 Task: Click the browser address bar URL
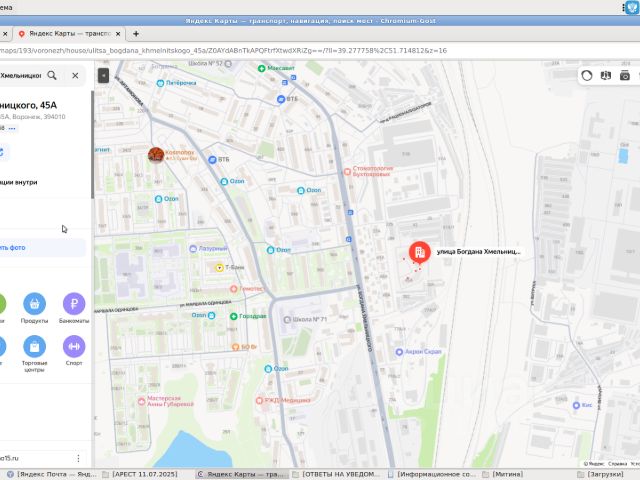click(223, 51)
